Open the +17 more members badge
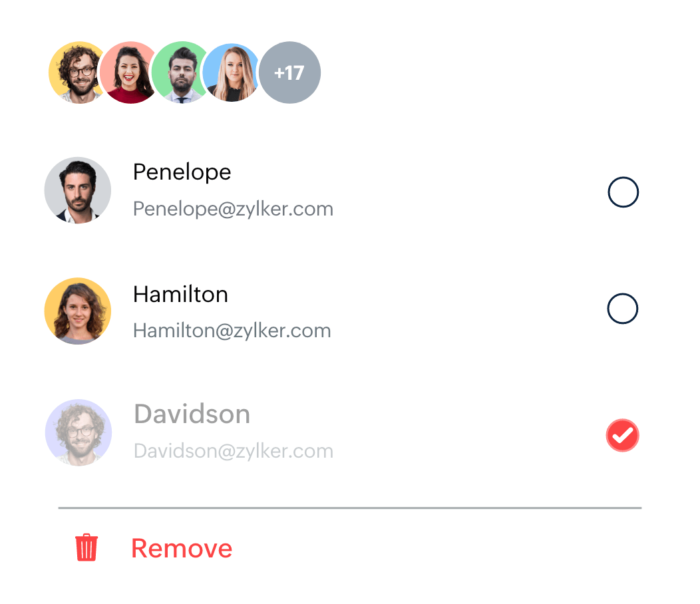 289,73
